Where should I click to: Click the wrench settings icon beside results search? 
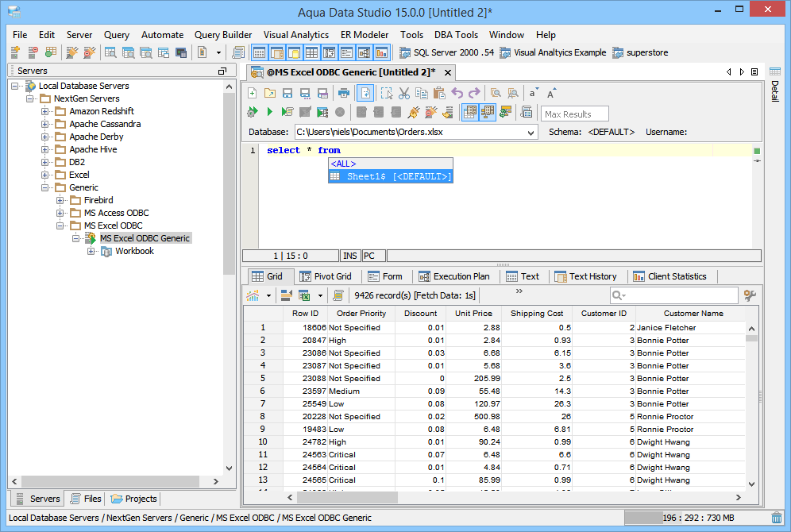[x=750, y=295]
